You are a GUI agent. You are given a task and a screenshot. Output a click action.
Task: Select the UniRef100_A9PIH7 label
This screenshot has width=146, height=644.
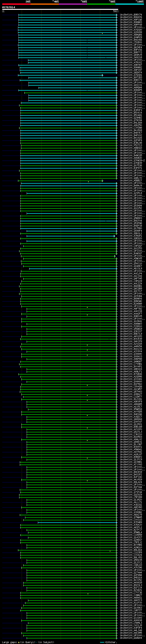pos(131,70)
